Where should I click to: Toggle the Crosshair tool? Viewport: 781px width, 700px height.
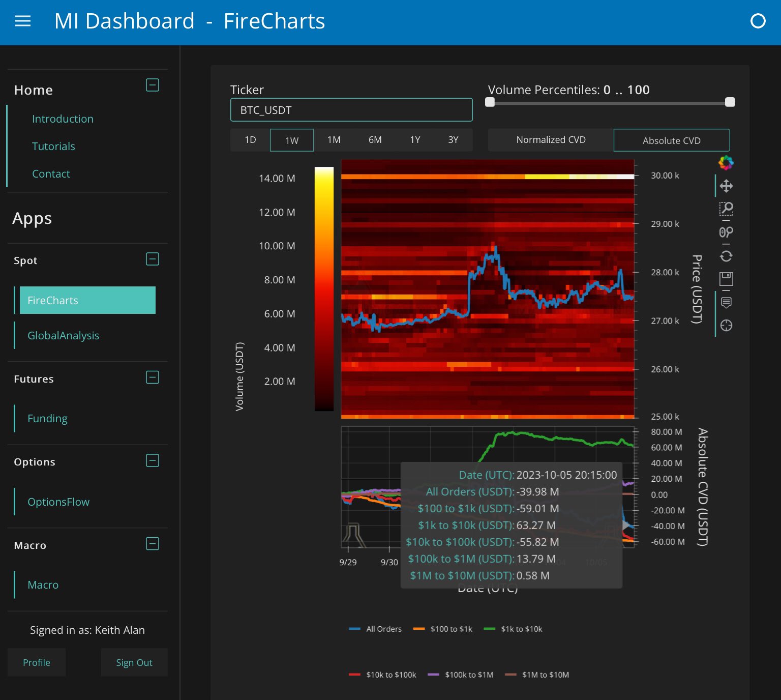coord(726,326)
